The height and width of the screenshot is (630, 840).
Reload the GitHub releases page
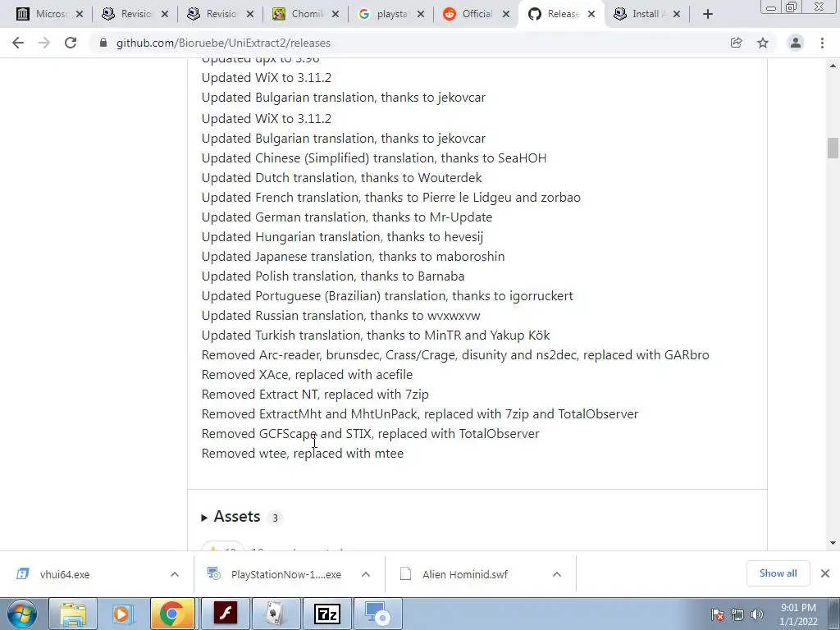pyautogui.click(x=71, y=43)
